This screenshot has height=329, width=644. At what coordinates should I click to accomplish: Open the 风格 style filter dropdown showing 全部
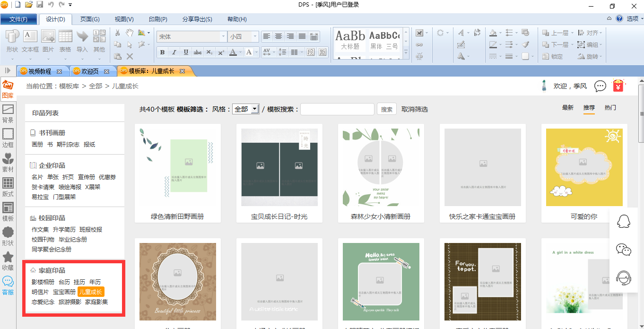(x=245, y=109)
